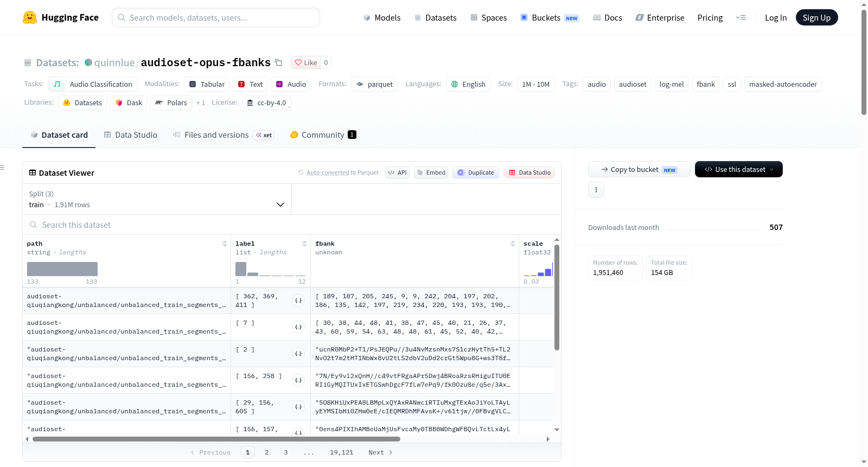Viewport: 868px width, 467px height.
Task: Expand label cell for [ 7 ]
Action: (x=298, y=327)
